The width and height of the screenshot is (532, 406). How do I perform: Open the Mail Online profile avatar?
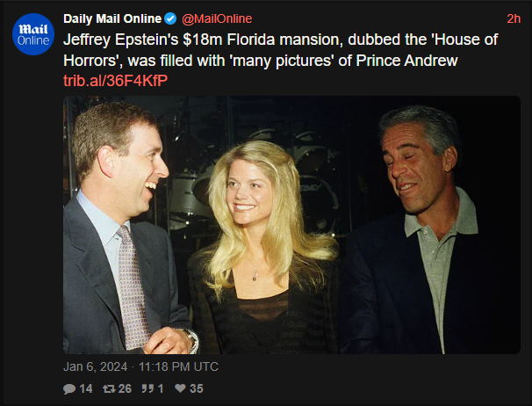(x=33, y=34)
